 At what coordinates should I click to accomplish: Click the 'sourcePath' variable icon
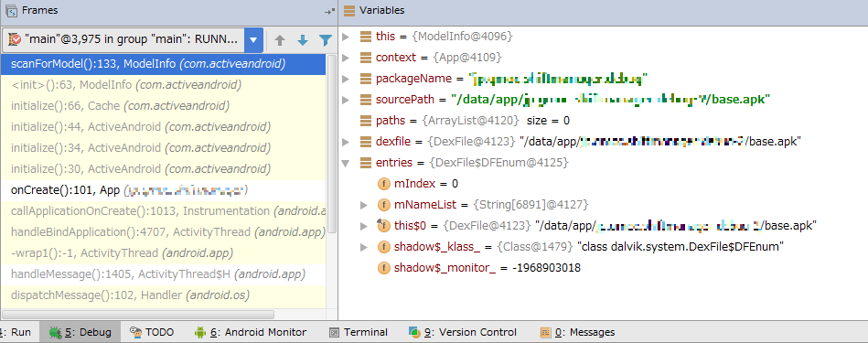[365, 100]
